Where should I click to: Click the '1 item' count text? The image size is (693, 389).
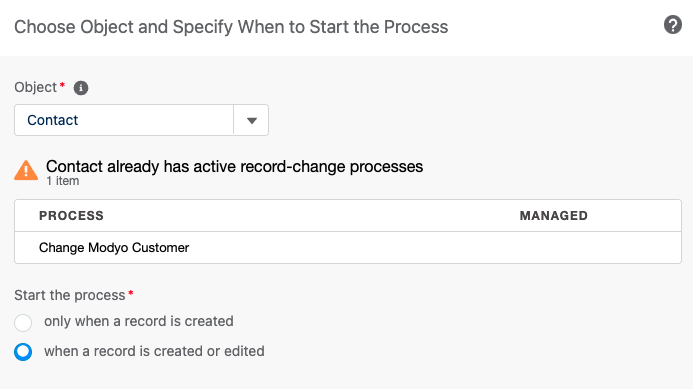[x=63, y=181]
